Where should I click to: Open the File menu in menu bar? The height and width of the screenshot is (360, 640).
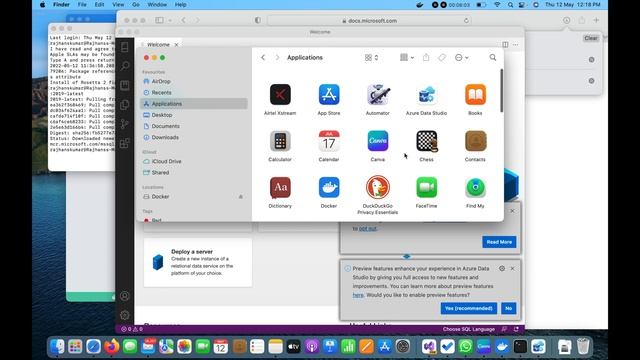click(82, 5)
